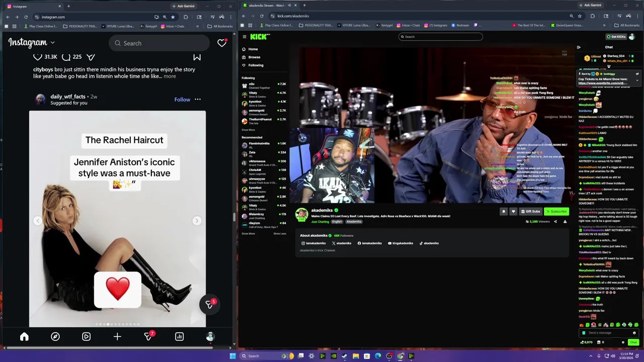The width and height of the screenshot is (644, 362).
Task: Open Instagram messages icon in bottom bar
Action: 148,336
